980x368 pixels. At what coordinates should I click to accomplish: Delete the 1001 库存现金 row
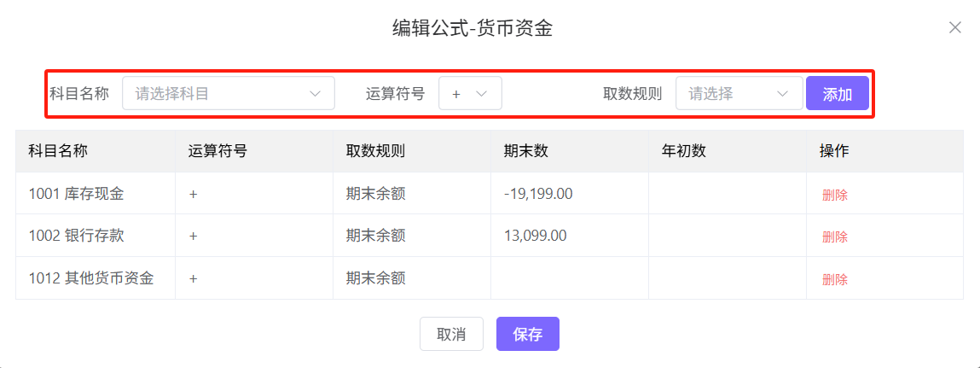[834, 195]
